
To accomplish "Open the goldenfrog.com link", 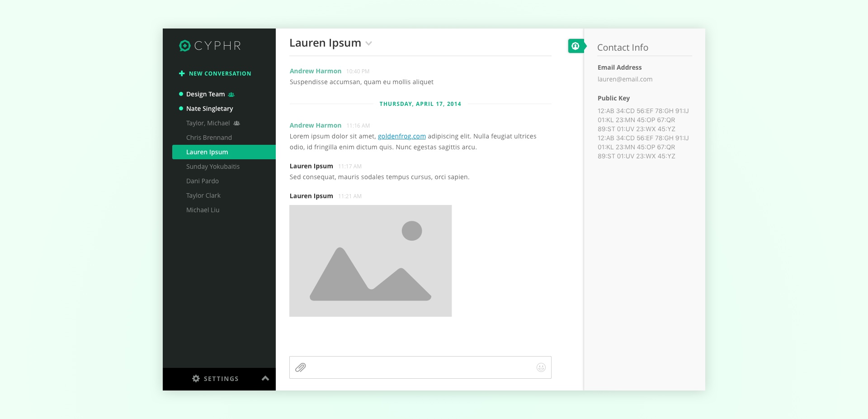I will point(402,136).
